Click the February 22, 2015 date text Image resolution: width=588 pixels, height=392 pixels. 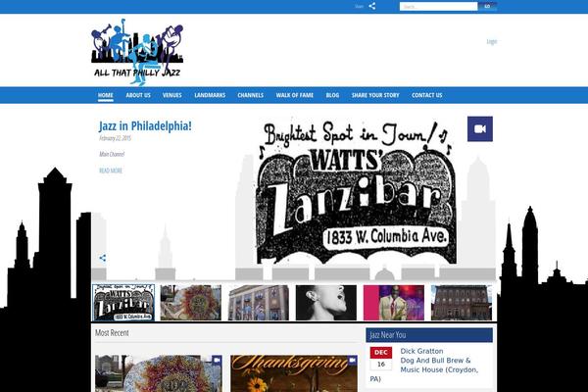click(x=115, y=138)
